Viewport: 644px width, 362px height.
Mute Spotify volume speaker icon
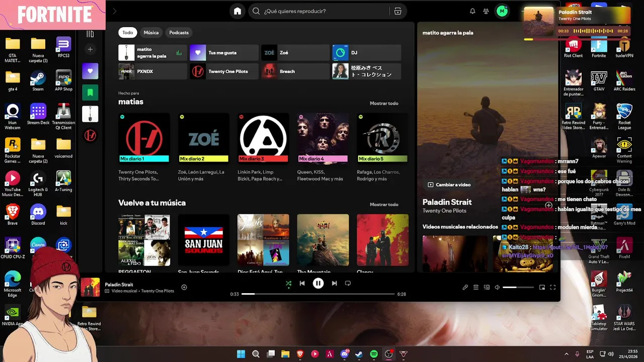497,288
